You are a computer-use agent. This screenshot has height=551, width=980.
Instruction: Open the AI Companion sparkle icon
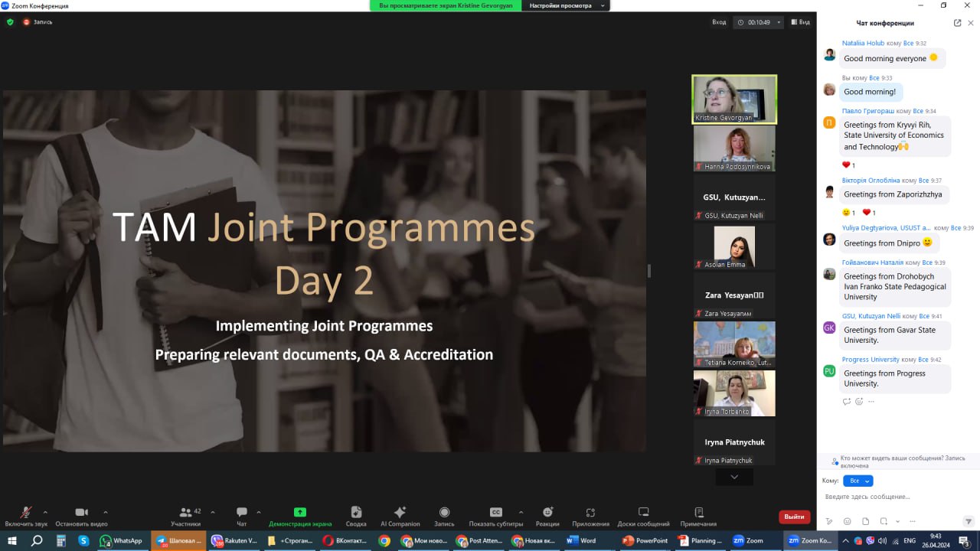(400, 513)
